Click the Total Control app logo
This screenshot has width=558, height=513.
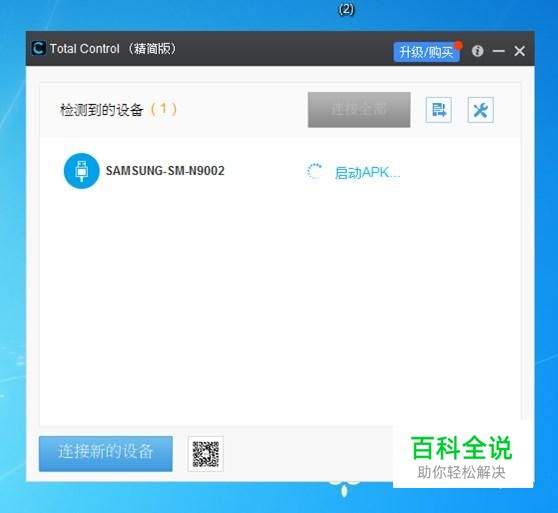[38, 48]
